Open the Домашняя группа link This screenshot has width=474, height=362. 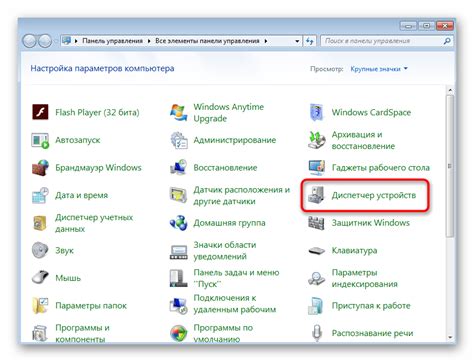tap(229, 223)
